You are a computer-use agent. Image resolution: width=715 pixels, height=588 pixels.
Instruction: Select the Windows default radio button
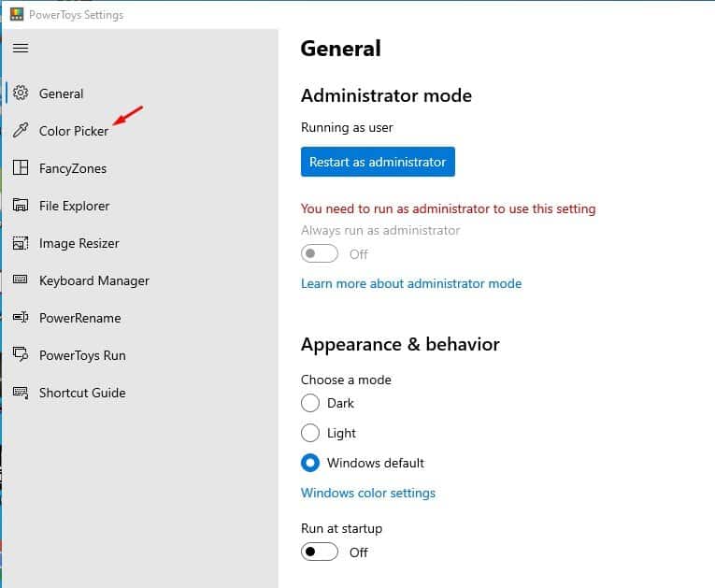click(310, 463)
